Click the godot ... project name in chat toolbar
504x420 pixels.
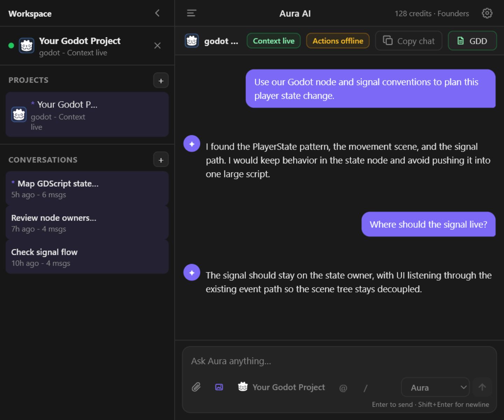[221, 41]
